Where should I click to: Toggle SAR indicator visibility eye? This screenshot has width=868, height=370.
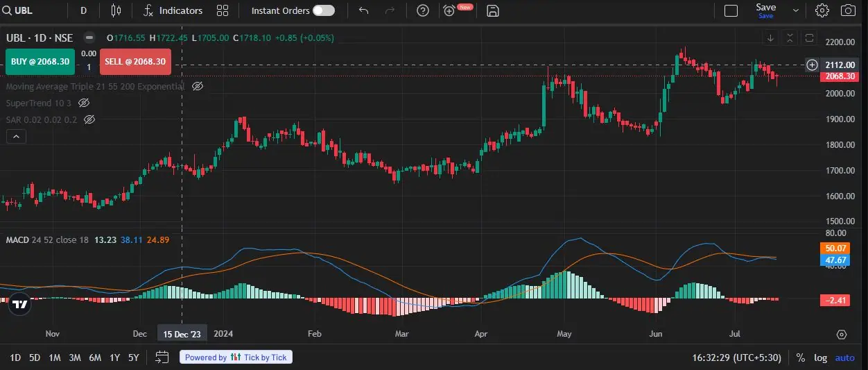[x=89, y=119]
